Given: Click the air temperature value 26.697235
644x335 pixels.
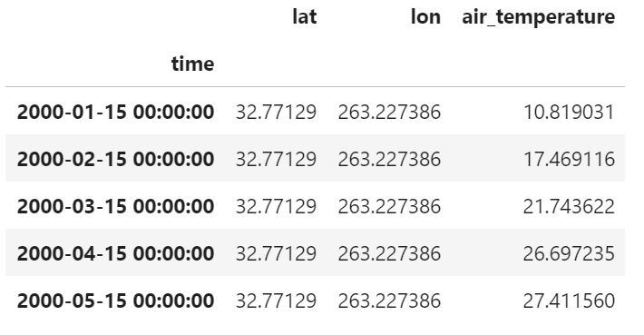Looking at the screenshot, I should point(569,253).
